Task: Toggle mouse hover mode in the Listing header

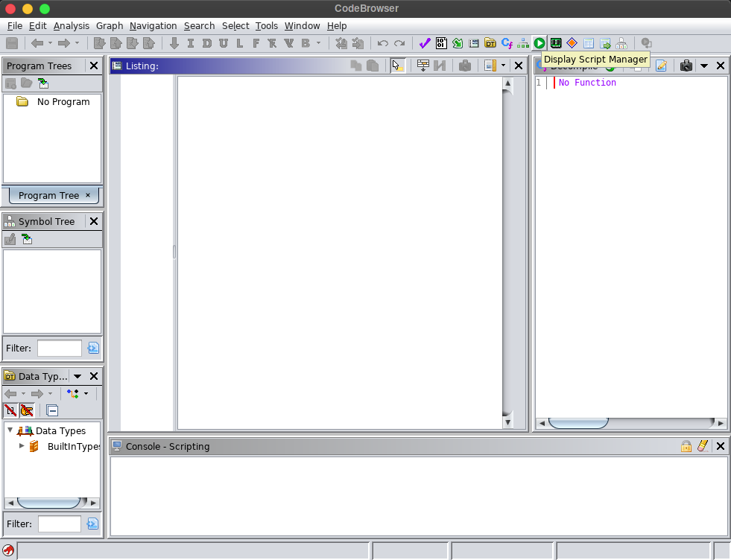Action: tap(397, 66)
